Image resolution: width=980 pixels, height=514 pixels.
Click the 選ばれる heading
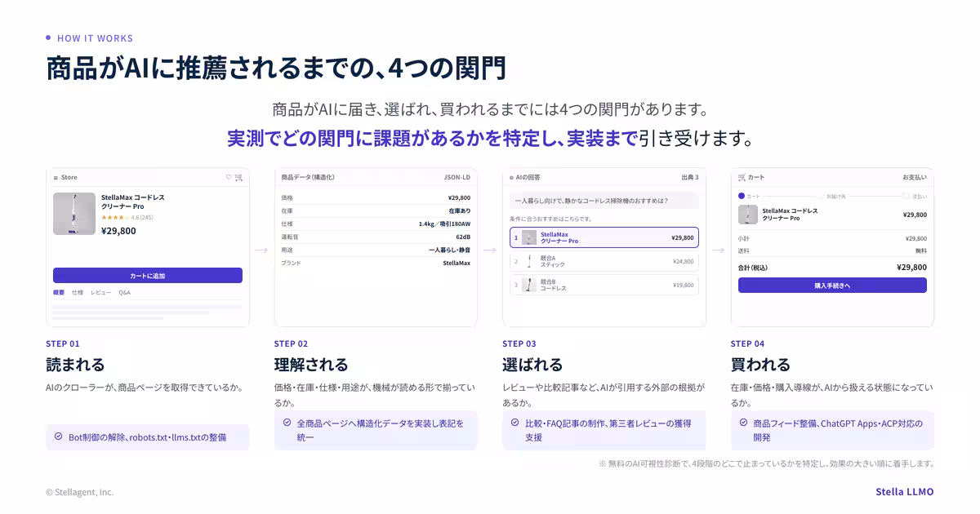pyautogui.click(x=532, y=365)
